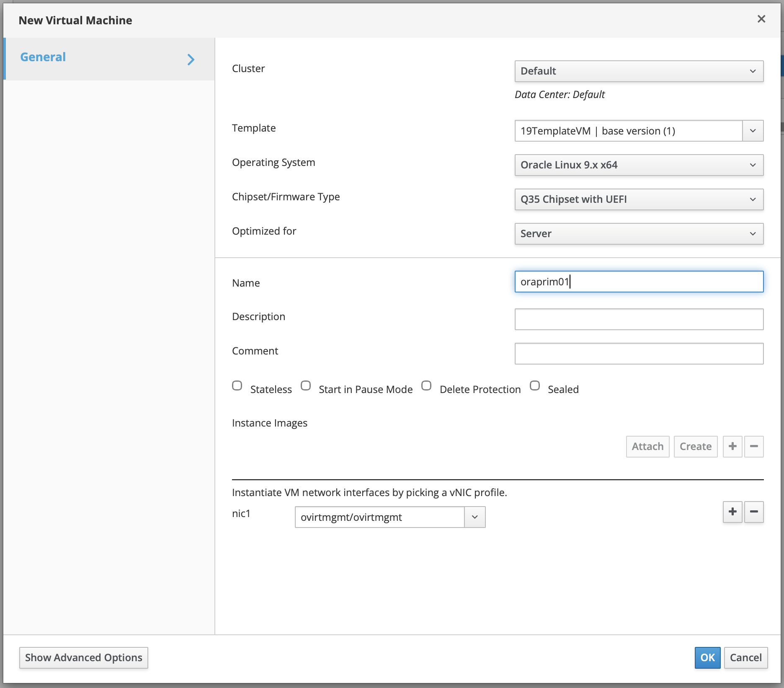Click the New Virtual Machine title
784x688 pixels.
click(75, 21)
